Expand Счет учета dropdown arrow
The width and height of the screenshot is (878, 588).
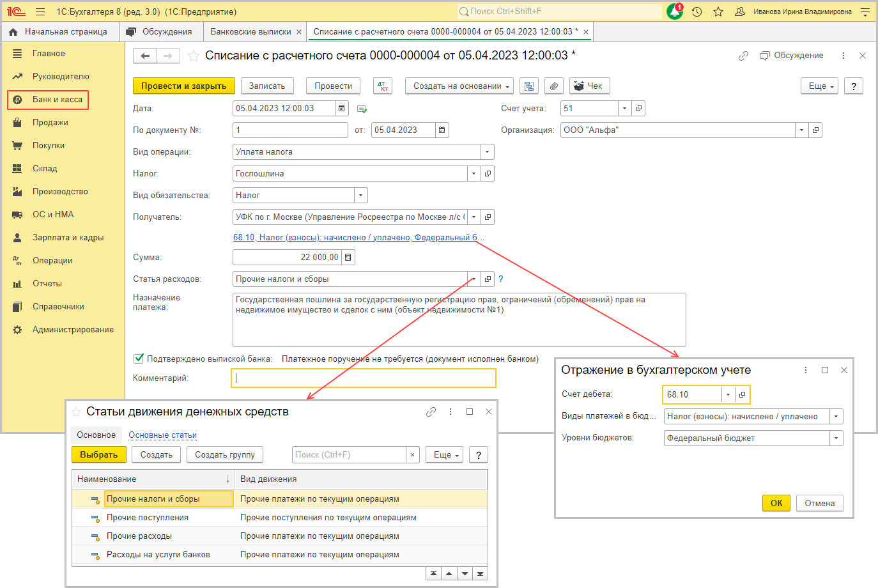pyautogui.click(x=624, y=109)
